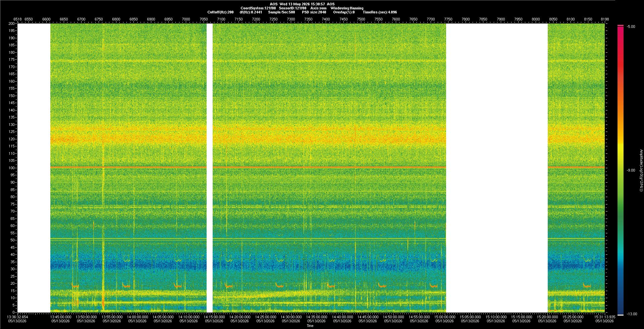Click the 7000 top axis tick label
The width and height of the screenshot is (644, 329).
click(186, 19)
